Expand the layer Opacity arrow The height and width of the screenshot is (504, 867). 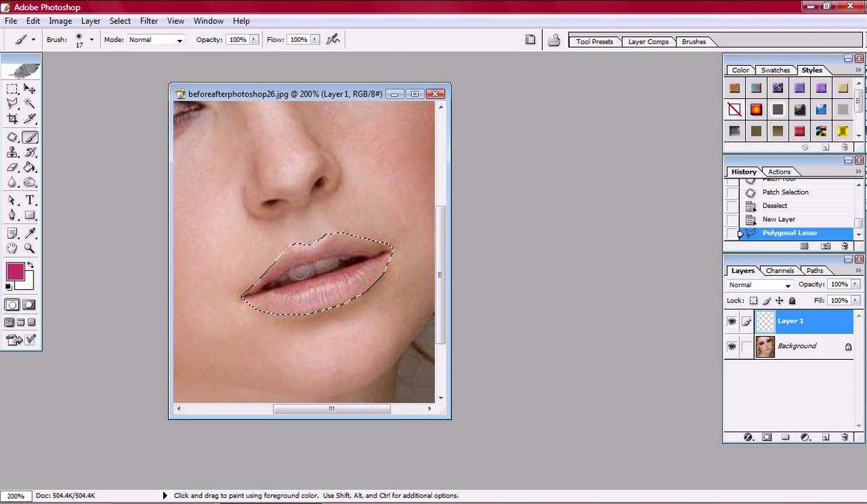coord(855,284)
